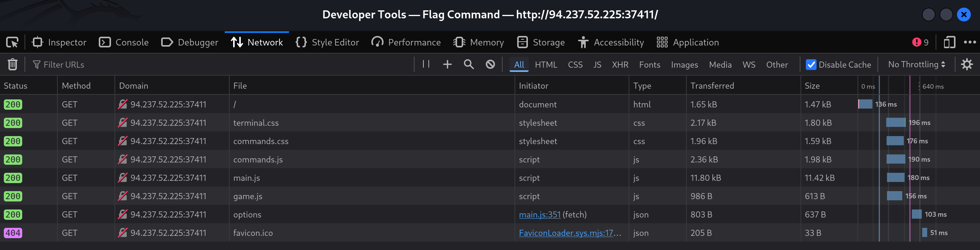Image resolution: width=980 pixels, height=250 pixels.
Task: Select the All request filter
Action: (x=519, y=65)
